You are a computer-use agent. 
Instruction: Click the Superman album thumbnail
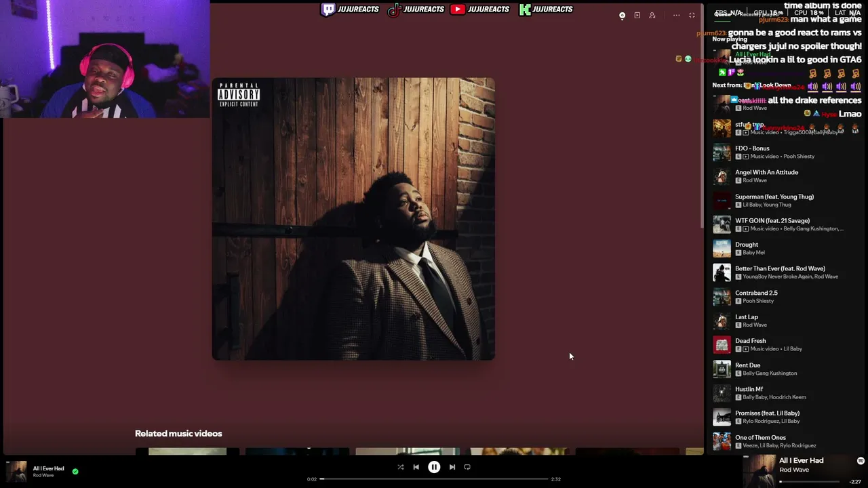pyautogui.click(x=722, y=201)
